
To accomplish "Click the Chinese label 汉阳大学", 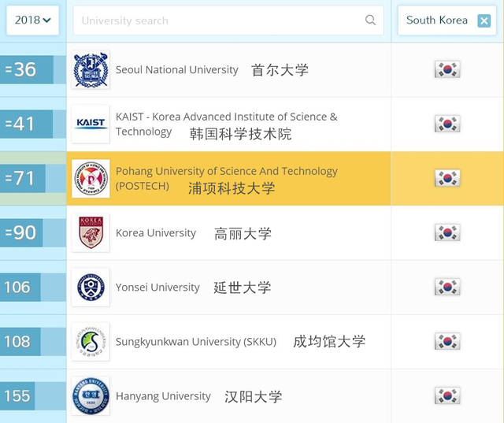I will pos(254,397).
